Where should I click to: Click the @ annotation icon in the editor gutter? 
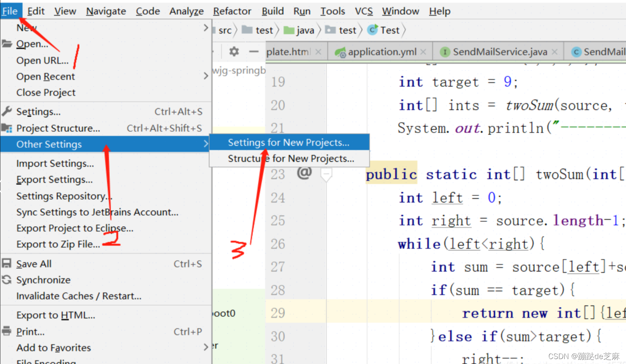(304, 173)
